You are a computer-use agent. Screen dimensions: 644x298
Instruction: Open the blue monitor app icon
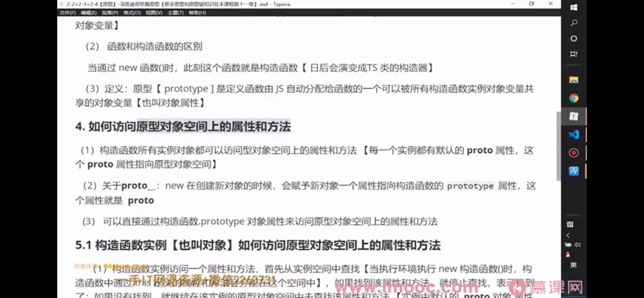(x=574, y=171)
